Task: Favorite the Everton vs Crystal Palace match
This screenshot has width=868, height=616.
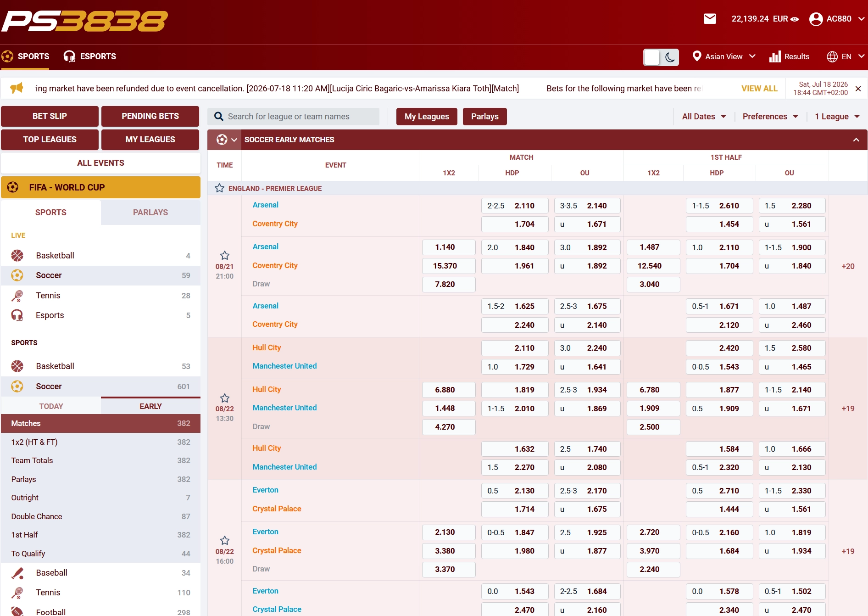Action: [225, 540]
